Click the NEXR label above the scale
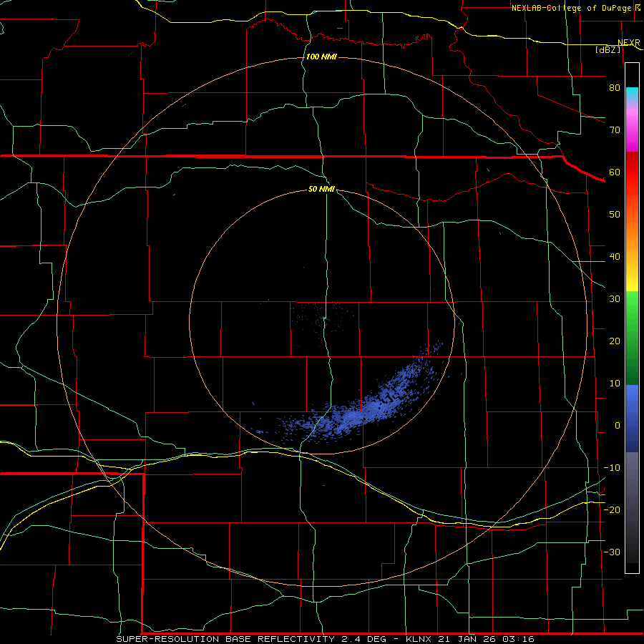This screenshot has height=644, width=644. pyautogui.click(x=629, y=43)
